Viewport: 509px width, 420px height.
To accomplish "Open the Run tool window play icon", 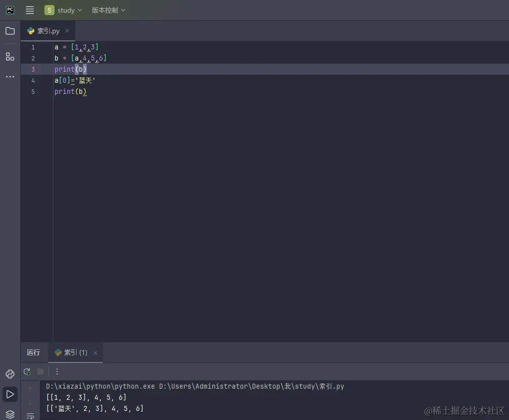I will point(10,394).
